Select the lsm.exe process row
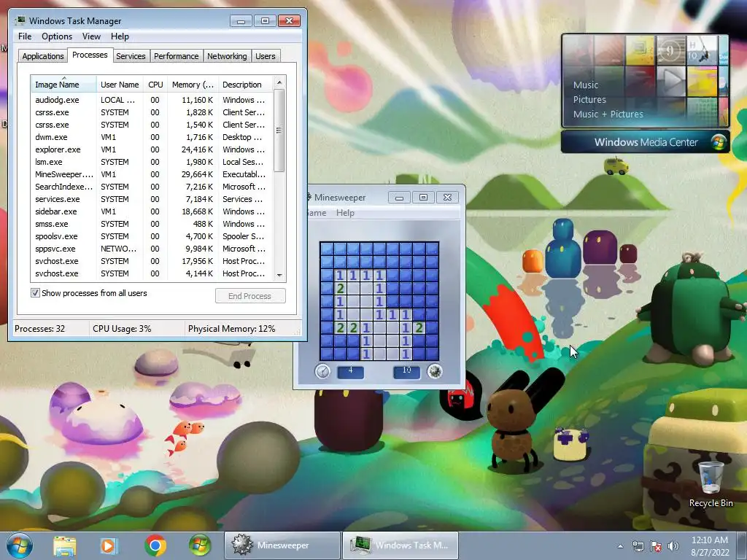747x560 pixels. coord(152,162)
